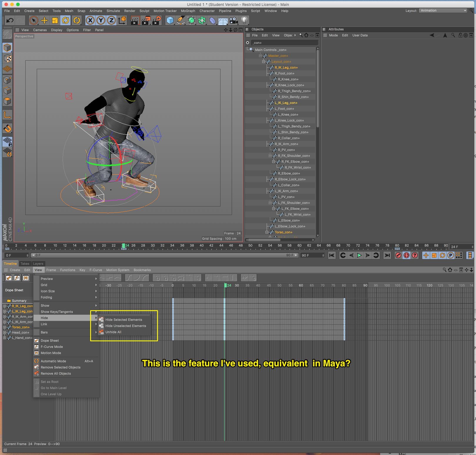Click the coordinate system icon

(x=122, y=20)
